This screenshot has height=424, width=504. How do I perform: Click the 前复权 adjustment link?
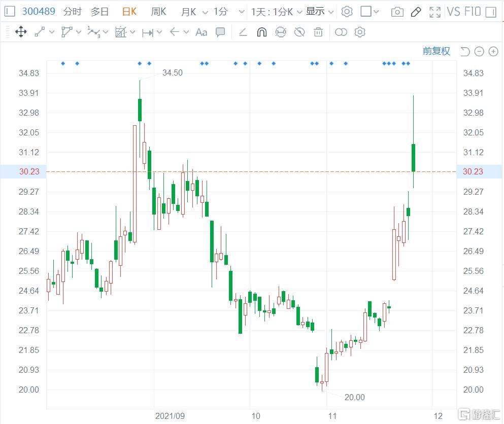pyautogui.click(x=436, y=51)
